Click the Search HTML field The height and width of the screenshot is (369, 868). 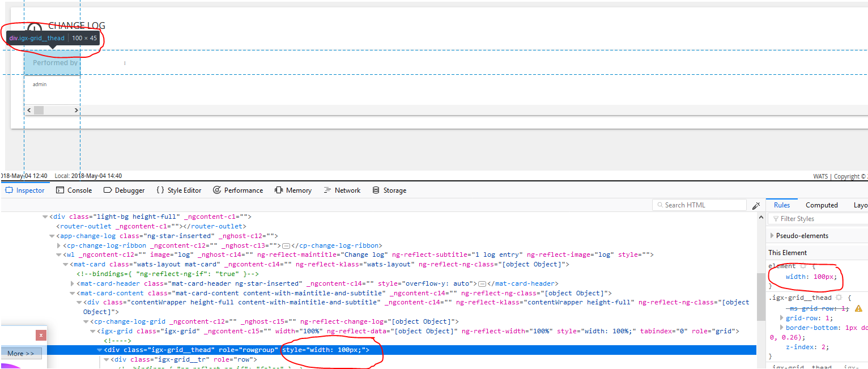[700, 205]
